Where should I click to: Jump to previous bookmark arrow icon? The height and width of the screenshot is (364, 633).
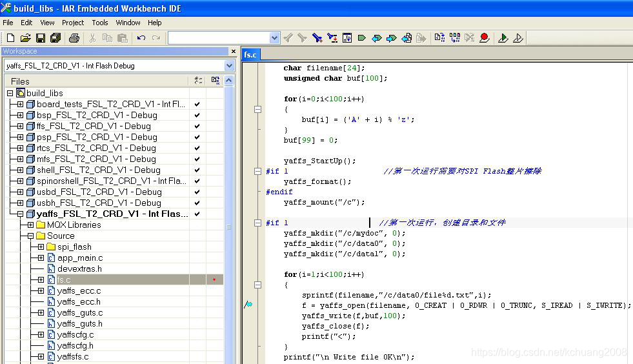click(377, 38)
